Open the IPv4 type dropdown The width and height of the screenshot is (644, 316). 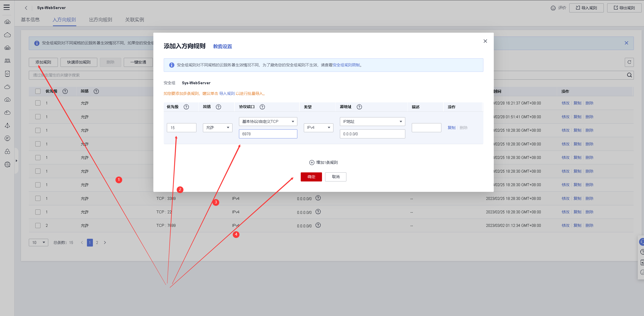(318, 128)
